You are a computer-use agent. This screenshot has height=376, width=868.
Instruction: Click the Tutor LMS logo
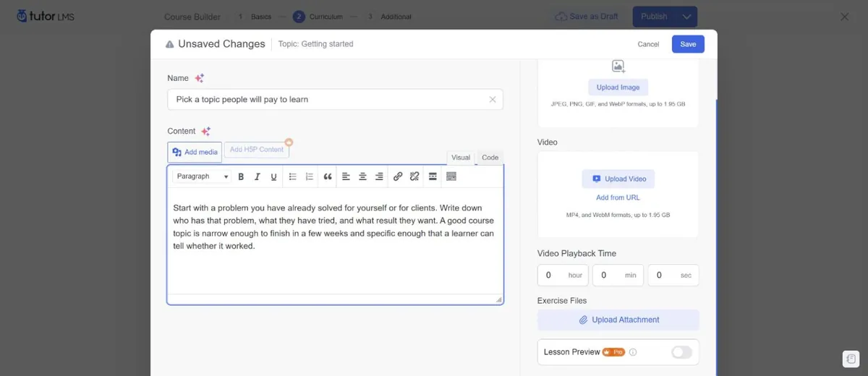(45, 16)
